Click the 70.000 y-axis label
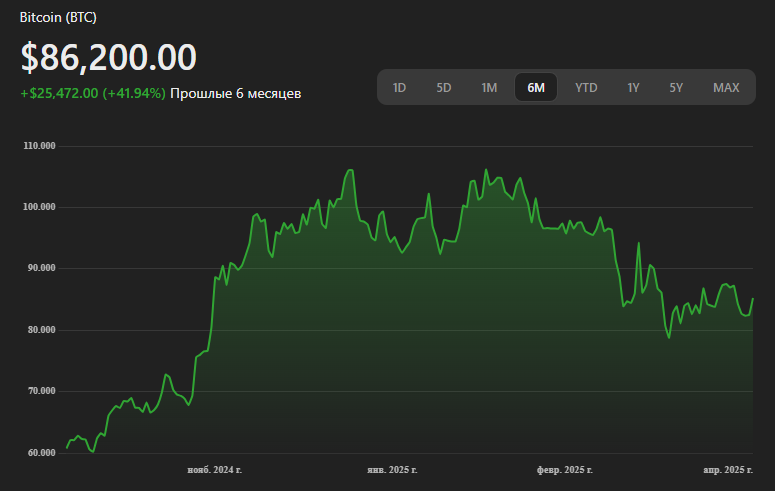Image resolution: width=775 pixels, height=491 pixels. (42, 391)
